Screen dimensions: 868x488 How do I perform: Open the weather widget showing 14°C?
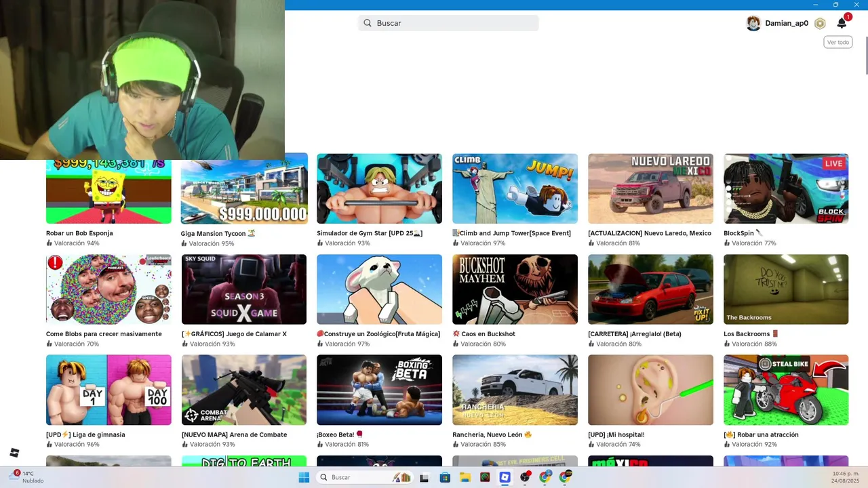tap(27, 477)
